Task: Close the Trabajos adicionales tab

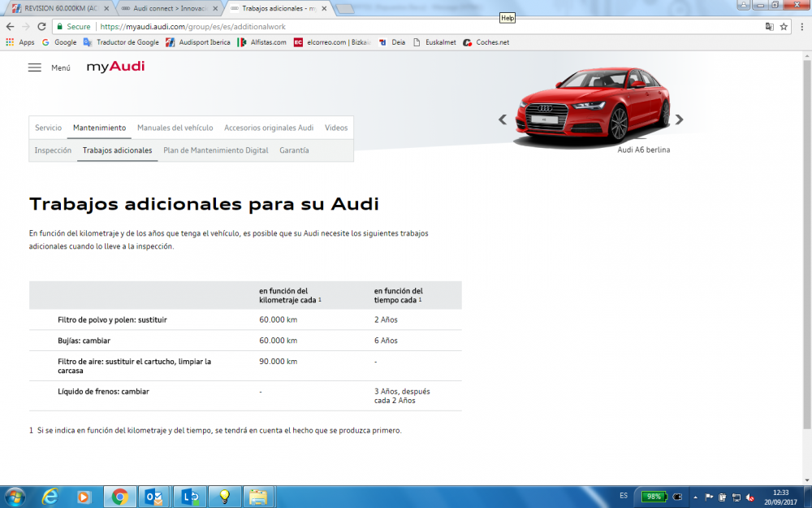Action: click(324, 8)
